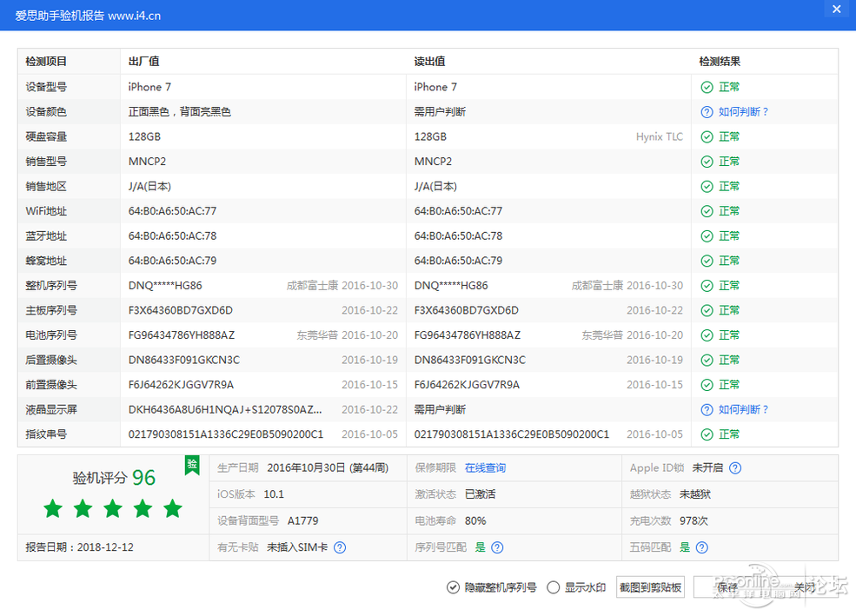The height and width of the screenshot is (616, 856).
Task: Select the 读出值 fingerprint serial 021790308151A1336C29E0B5090200C1
Action: point(512,435)
